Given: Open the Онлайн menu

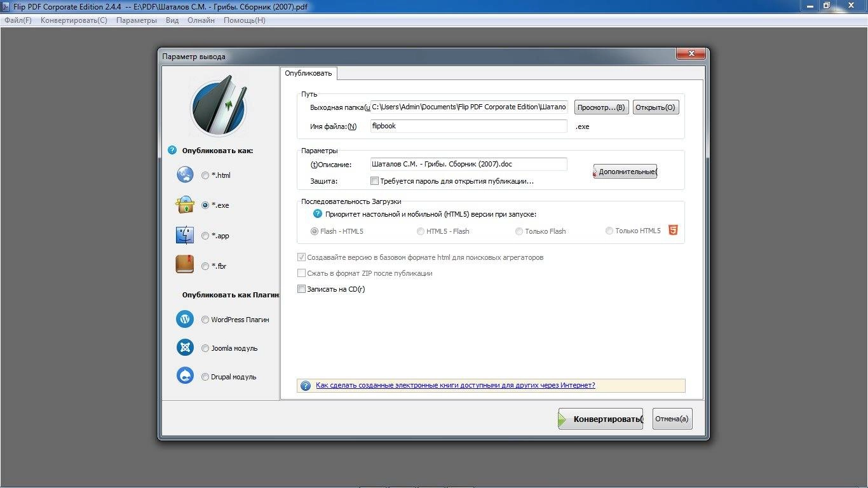Looking at the screenshot, I should click(201, 20).
